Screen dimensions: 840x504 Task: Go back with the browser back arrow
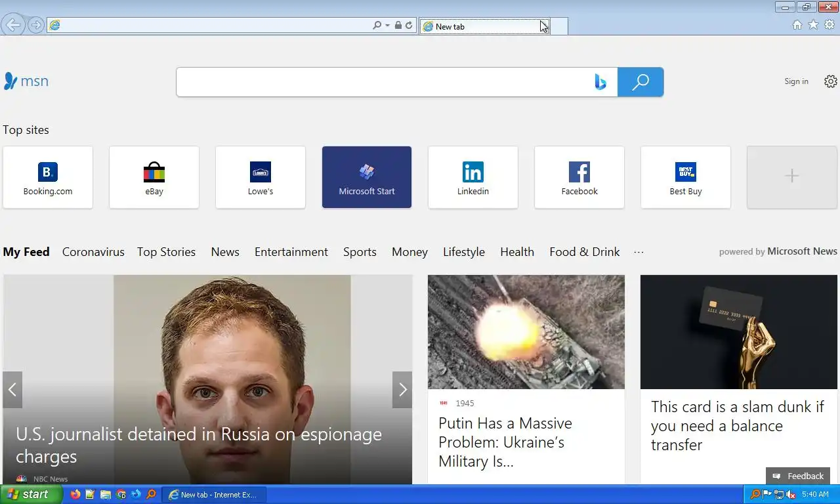click(13, 25)
